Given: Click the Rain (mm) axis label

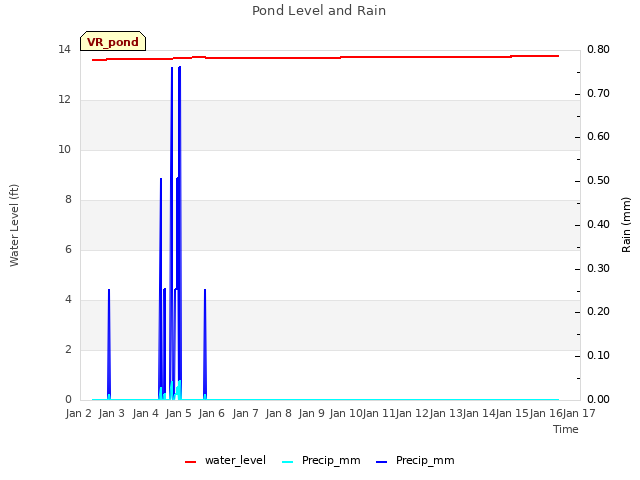Looking at the screenshot, I should point(626,225).
